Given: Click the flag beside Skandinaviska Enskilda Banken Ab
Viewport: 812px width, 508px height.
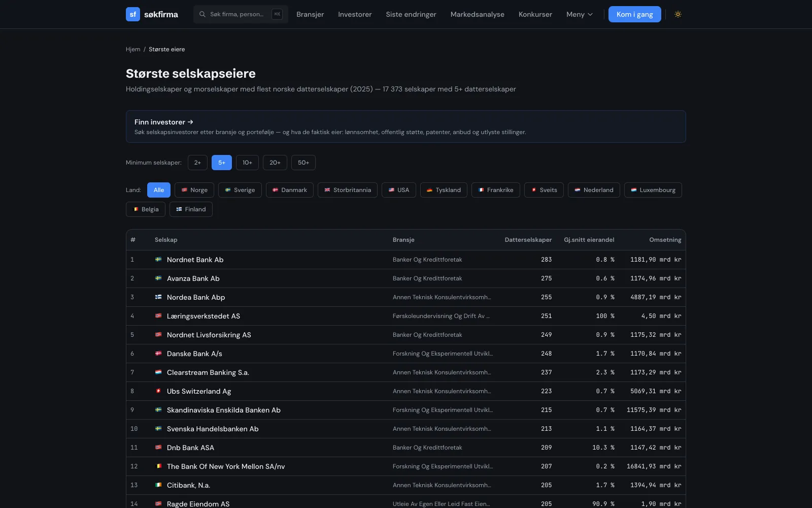Looking at the screenshot, I should point(158,410).
